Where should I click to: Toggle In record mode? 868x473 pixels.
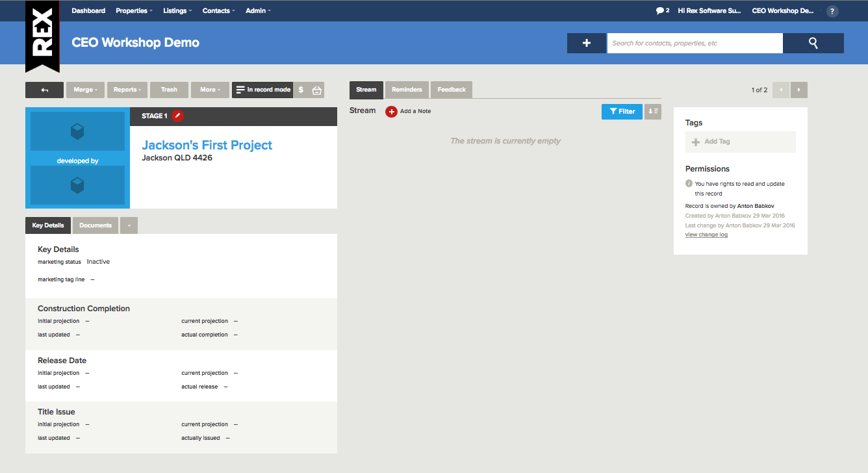pos(262,90)
